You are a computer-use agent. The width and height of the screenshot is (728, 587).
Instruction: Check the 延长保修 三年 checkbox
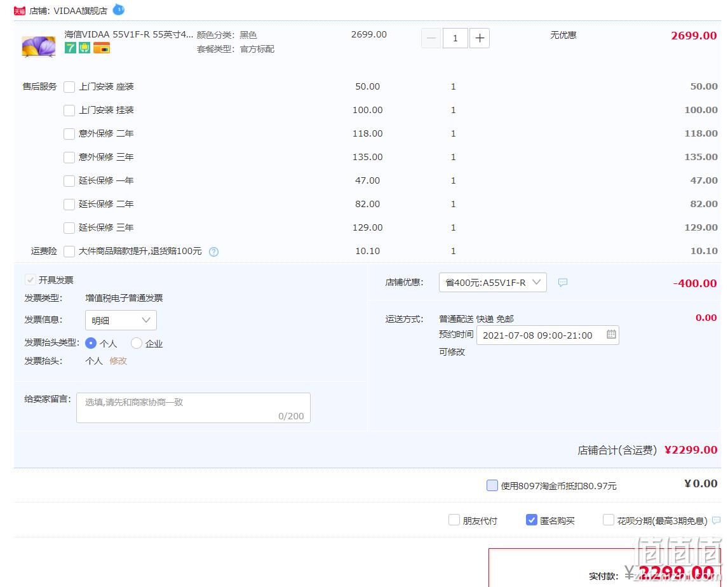69,228
